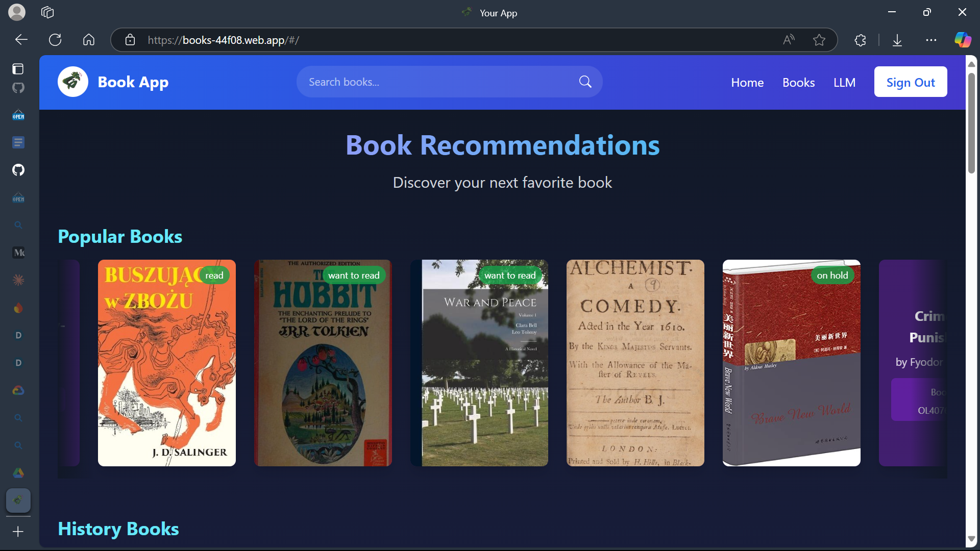This screenshot has width=980, height=551.
Task: Go to Home nav link
Action: [x=747, y=82]
